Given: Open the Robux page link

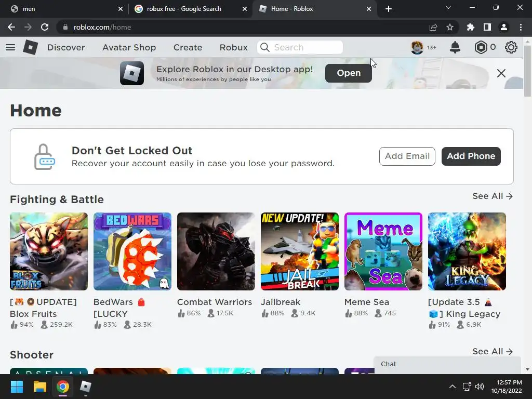Looking at the screenshot, I should (x=233, y=47).
